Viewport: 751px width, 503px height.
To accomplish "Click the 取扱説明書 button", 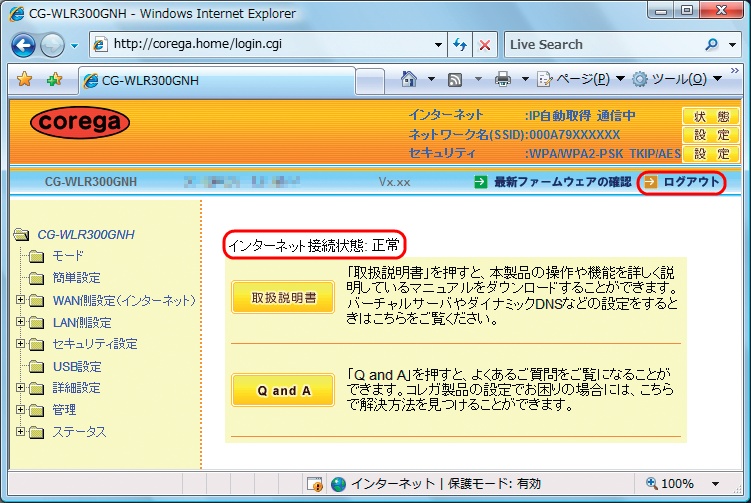I will 283,297.
